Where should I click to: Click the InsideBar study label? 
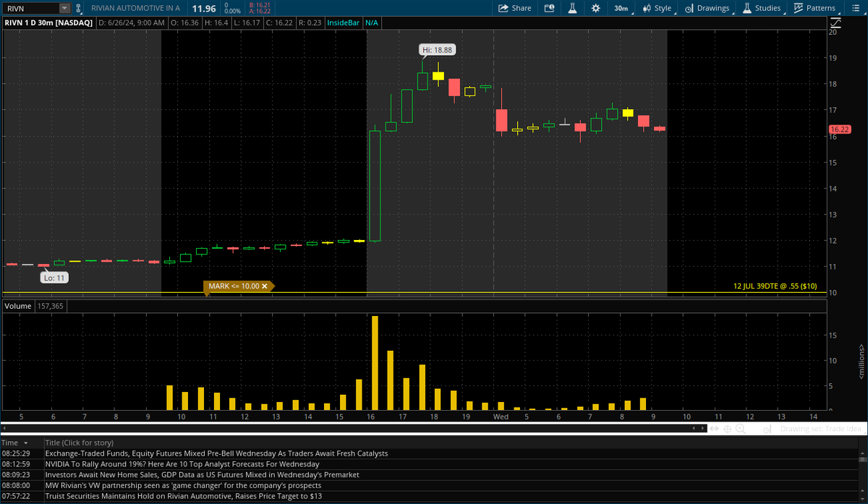click(344, 22)
